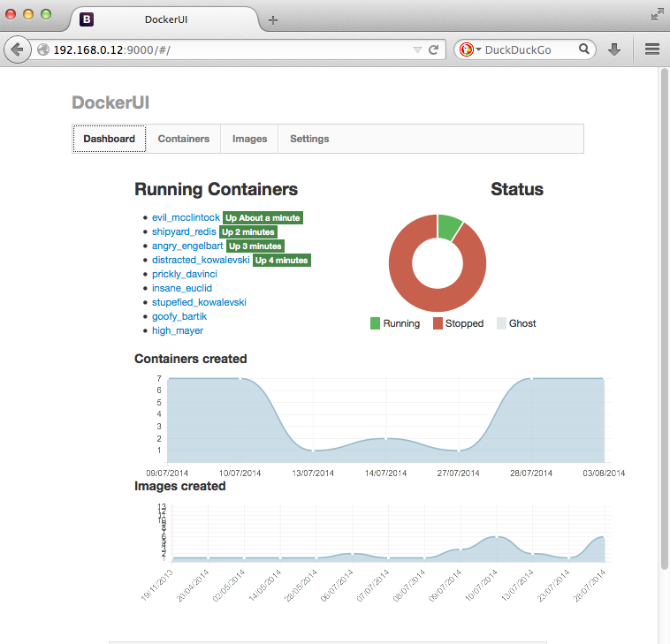Click the Containers created heading
The width and height of the screenshot is (670, 644).
191,359
